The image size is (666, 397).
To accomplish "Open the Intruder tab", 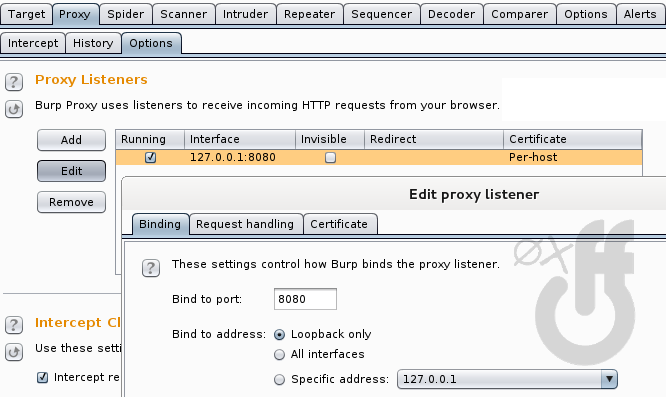I will click(x=246, y=14).
